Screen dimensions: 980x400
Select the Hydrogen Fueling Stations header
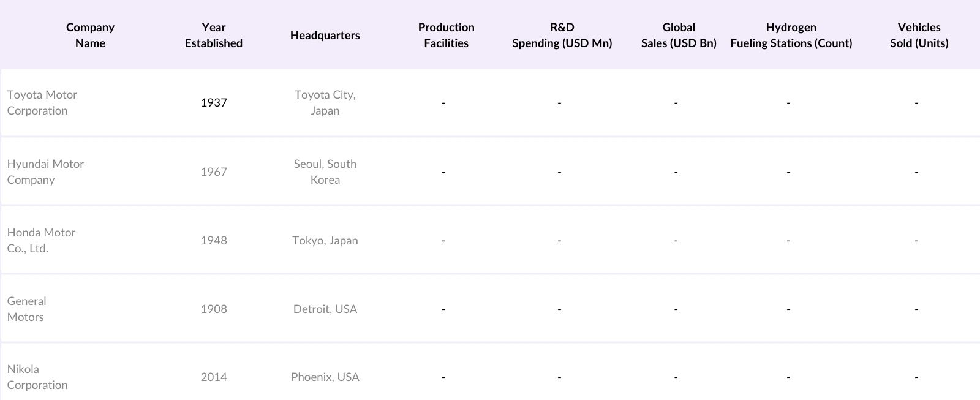(x=791, y=35)
